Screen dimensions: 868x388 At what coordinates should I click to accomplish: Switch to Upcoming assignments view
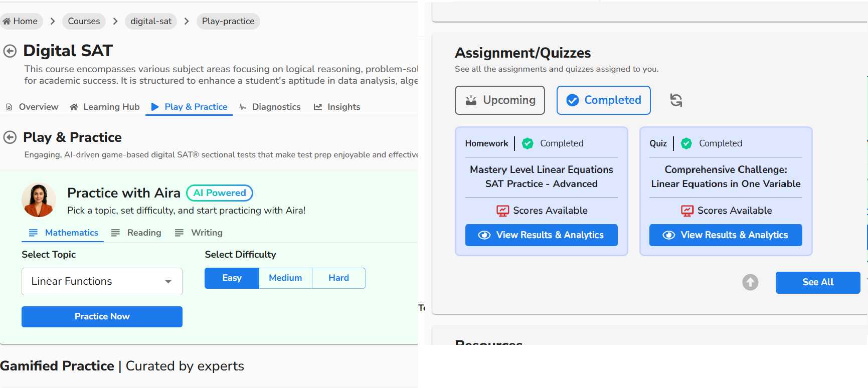(500, 100)
